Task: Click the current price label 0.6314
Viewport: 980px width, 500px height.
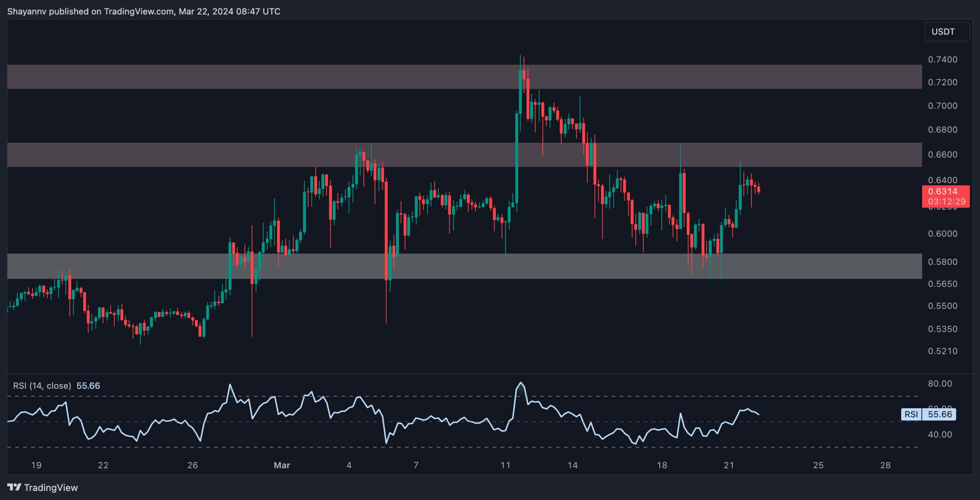Action: pos(946,196)
